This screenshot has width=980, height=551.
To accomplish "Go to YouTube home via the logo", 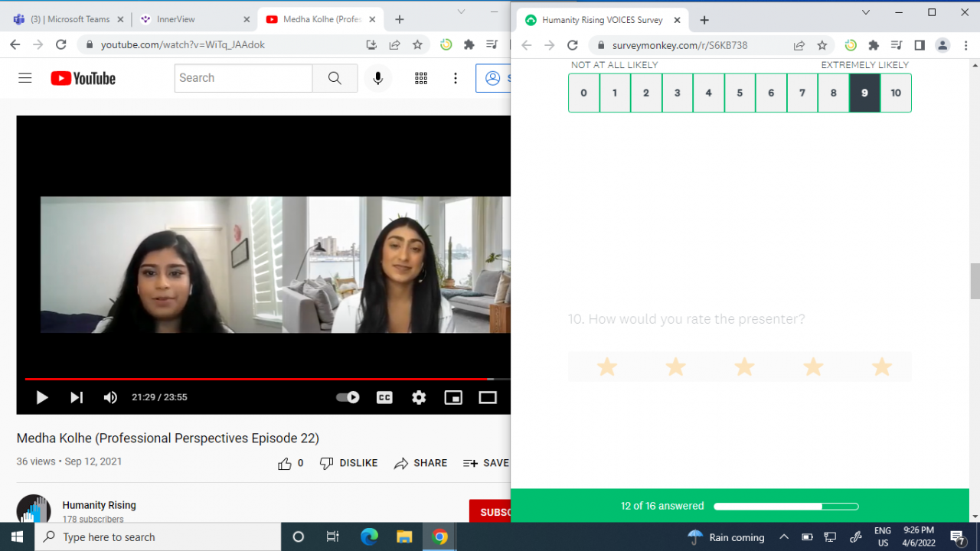I will [83, 78].
